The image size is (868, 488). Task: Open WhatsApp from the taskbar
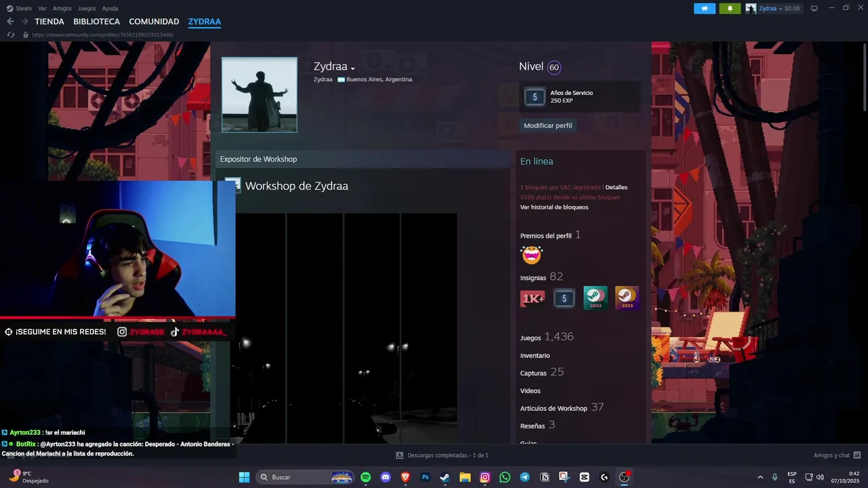[x=505, y=477]
